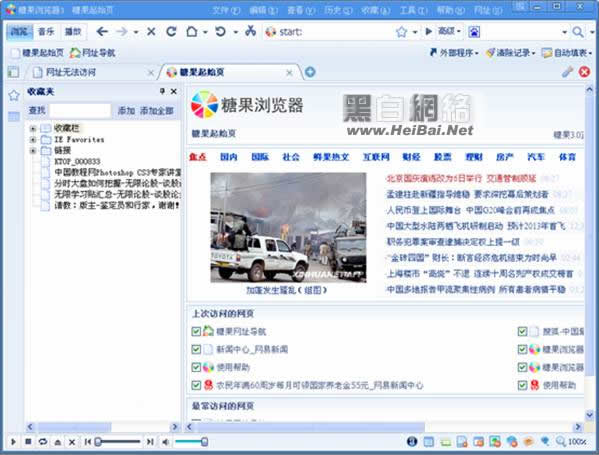
Task: Open the 工具 menu
Action: [x=413, y=10]
